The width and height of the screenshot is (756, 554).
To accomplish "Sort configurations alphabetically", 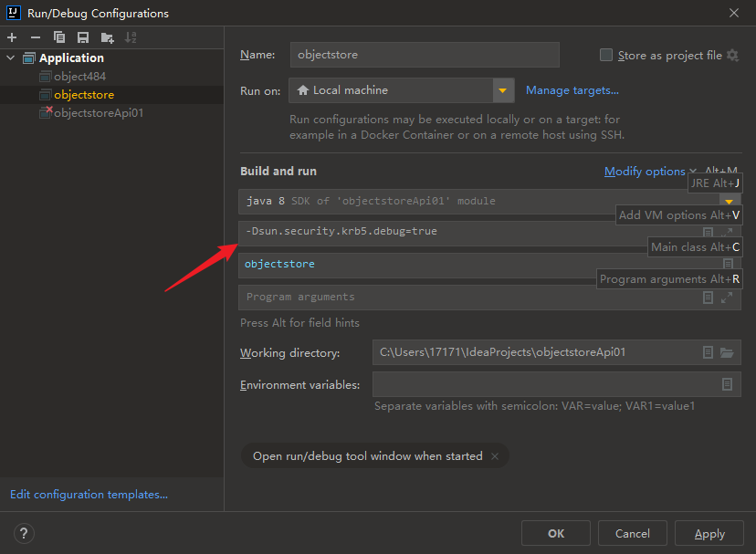I will (131, 37).
